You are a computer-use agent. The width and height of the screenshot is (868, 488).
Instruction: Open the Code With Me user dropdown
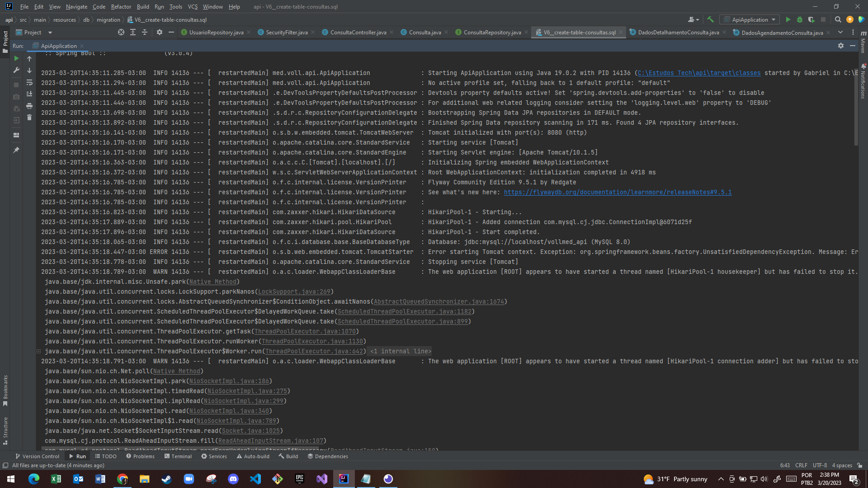coord(693,19)
